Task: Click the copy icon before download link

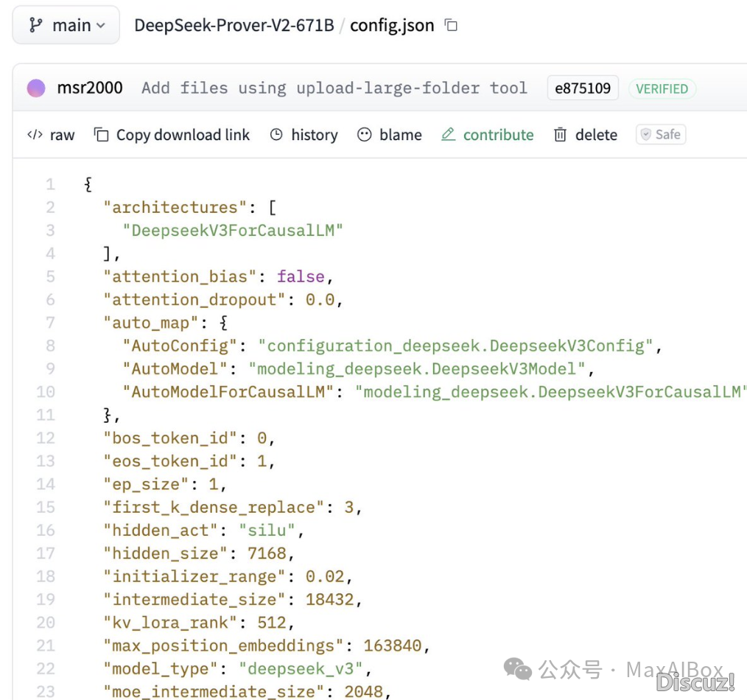Action: pyautogui.click(x=101, y=135)
